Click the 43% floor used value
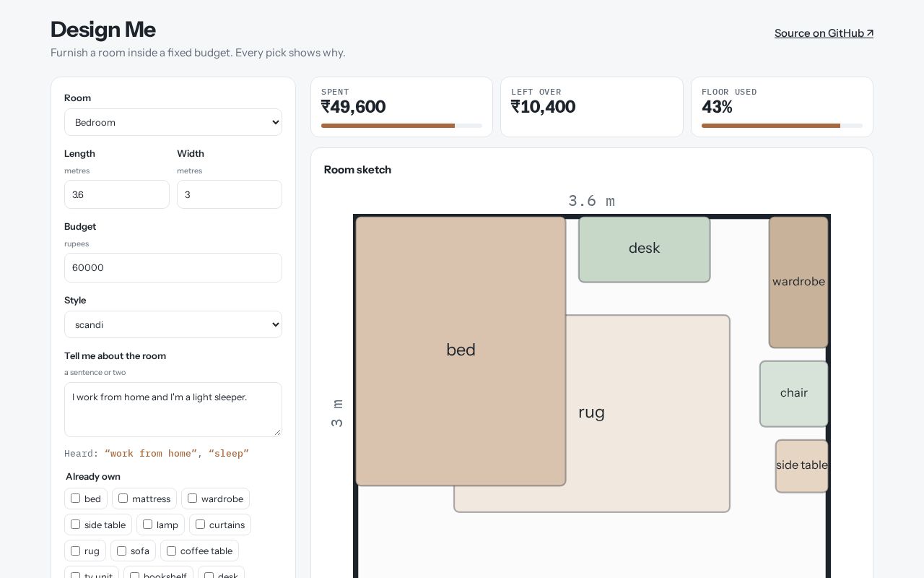This screenshot has height=578, width=924. (x=717, y=107)
